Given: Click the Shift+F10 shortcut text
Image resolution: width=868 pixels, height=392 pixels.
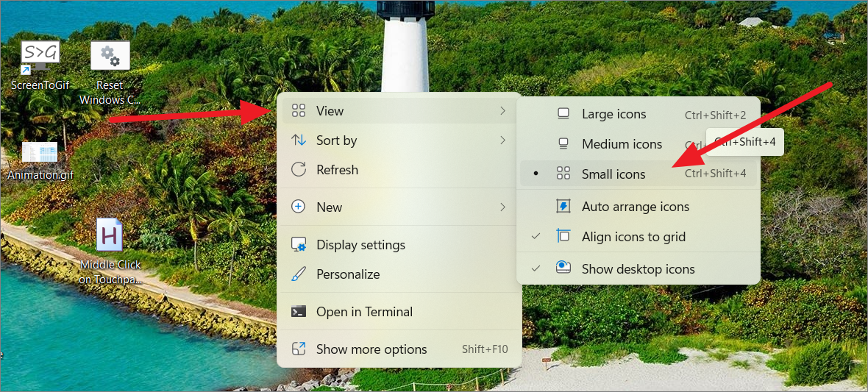Looking at the screenshot, I should [x=484, y=349].
